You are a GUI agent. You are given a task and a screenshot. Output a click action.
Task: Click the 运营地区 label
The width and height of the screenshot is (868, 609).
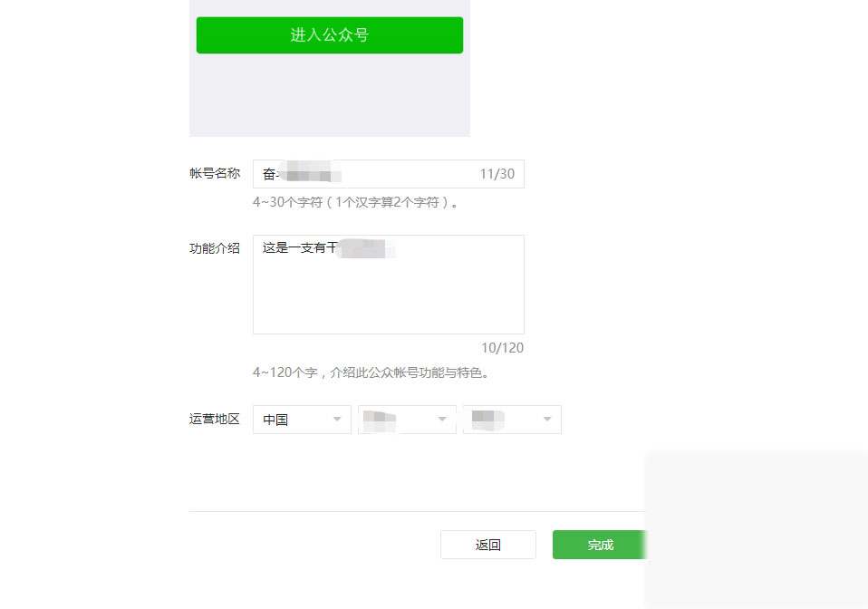pos(214,419)
